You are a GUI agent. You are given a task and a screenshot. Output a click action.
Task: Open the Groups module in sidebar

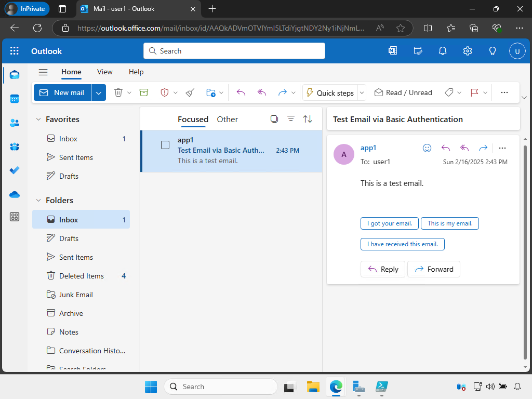(14, 147)
